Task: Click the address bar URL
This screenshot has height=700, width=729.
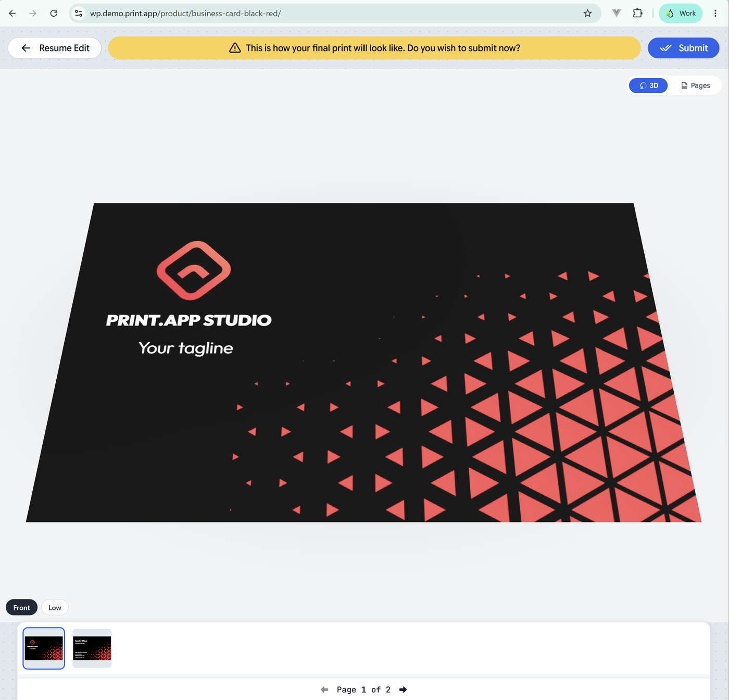Action: [x=185, y=14]
